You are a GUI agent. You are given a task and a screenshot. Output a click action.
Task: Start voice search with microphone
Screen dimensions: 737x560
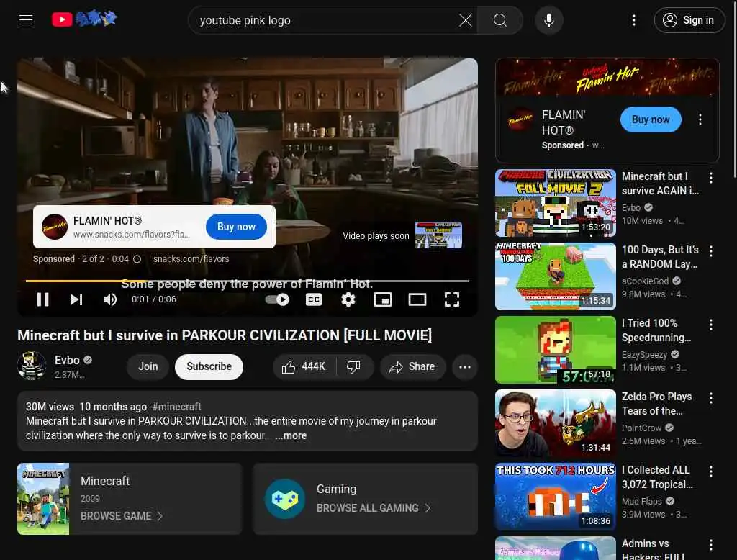click(548, 20)
